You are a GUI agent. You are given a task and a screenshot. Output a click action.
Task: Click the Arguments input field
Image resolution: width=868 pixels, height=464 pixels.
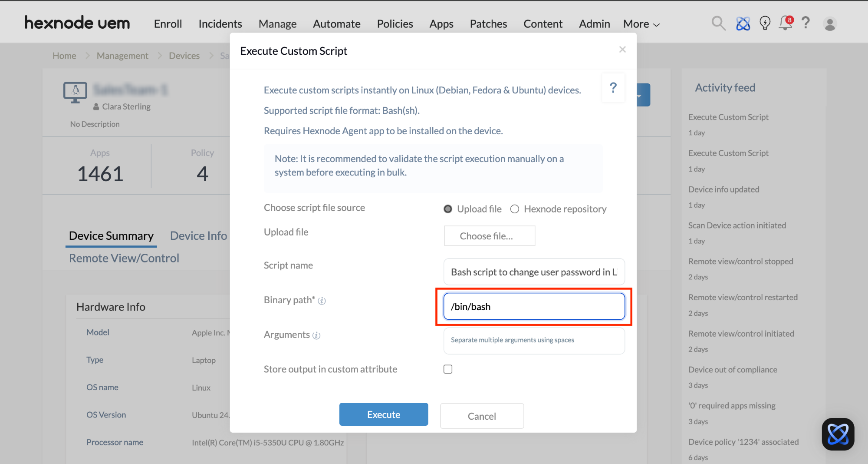534,340
